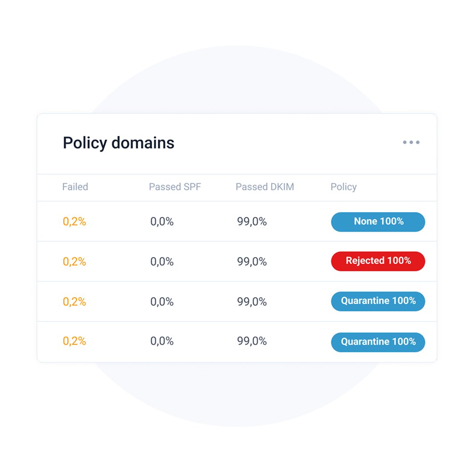Image resolution: width=474 pixels, height=476 pixels.
Task: Click the Policy column header
Action: pyautogui.click(x=343, y=187)
